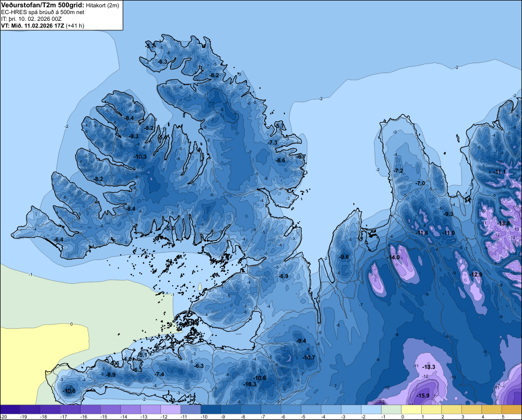
Task: Click the -14.0 temperature label
Action: 393,257
